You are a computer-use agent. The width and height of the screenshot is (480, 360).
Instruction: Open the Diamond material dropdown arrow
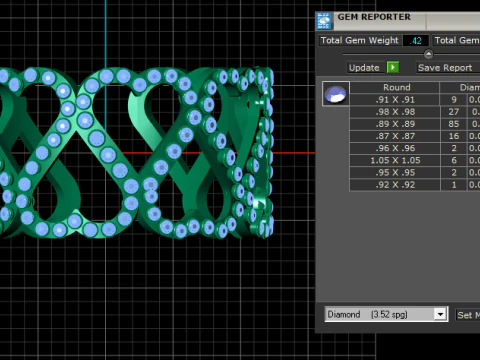(440, 314)
